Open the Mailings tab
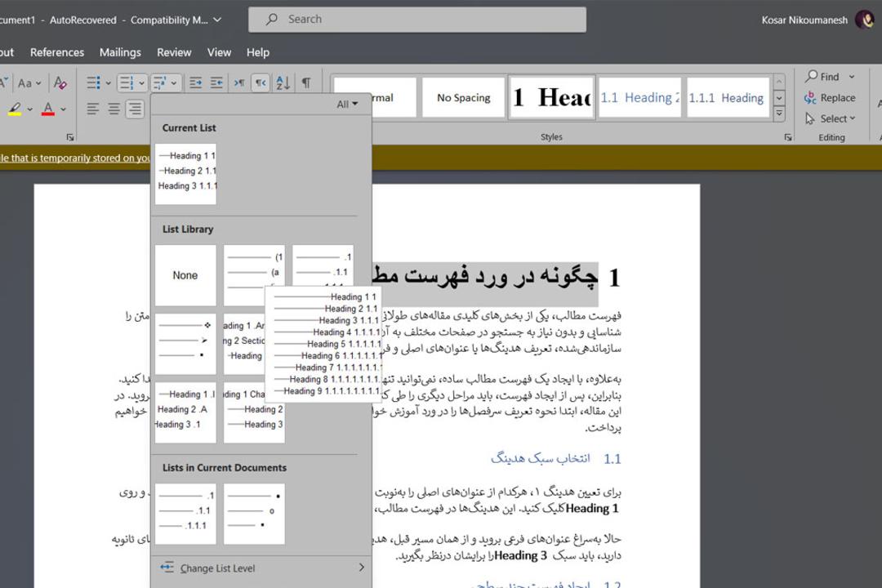882x588 pixels. (120, 52)
